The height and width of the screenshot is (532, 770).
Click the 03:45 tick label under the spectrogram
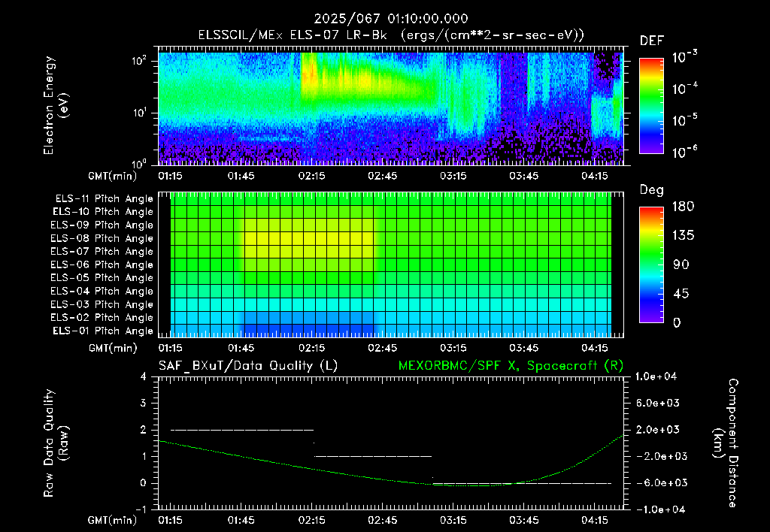(524, 176)
